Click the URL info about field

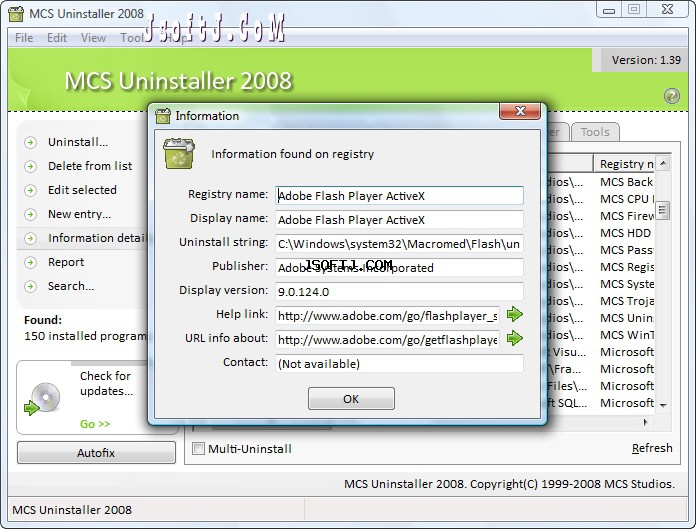[387, 340]
